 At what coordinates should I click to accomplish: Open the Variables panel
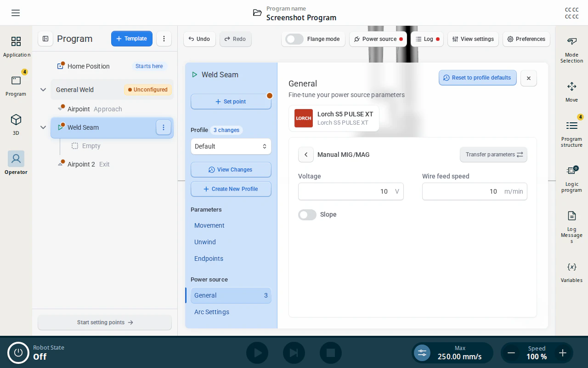pos(571,272)
